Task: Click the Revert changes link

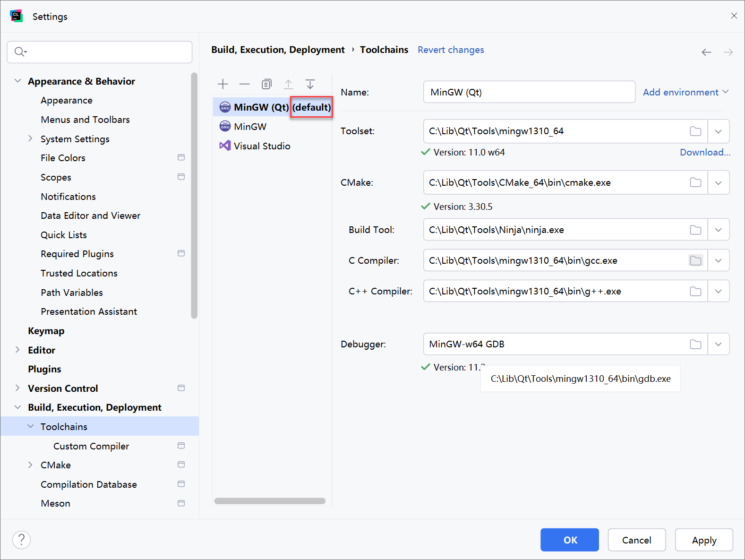Action: click(451, 50)
